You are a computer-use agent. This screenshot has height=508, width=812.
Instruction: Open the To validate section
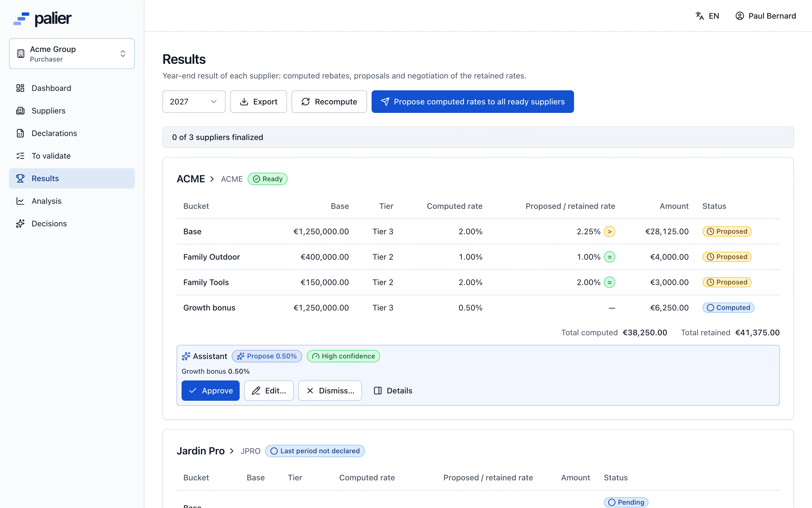click(72, 156)
